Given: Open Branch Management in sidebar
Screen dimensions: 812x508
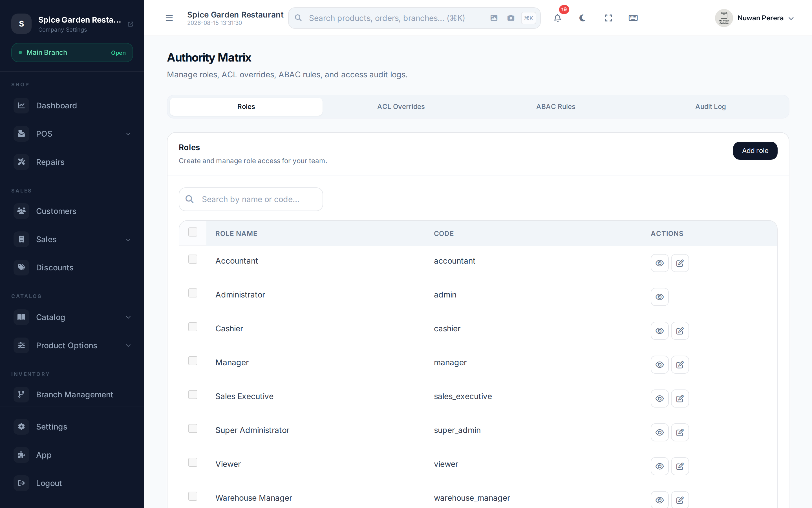Looking at the screenshot, I should pos(72,395).
